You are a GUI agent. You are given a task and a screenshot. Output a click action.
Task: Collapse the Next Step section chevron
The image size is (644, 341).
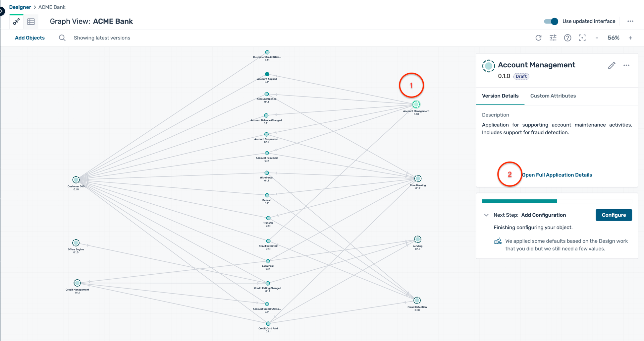click(x=486, y=215)
